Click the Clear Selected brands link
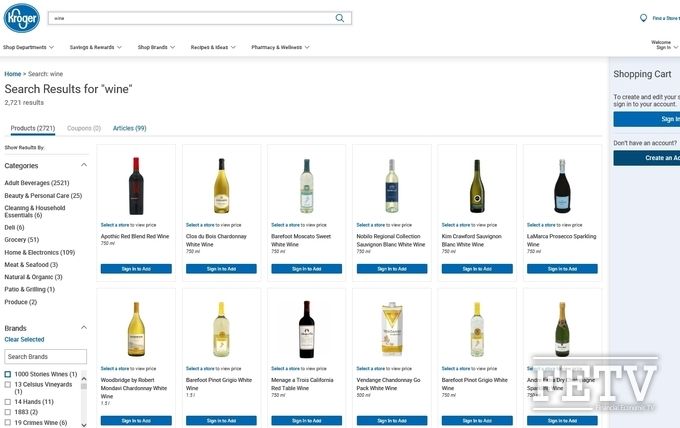Screen dimensions: 680x428 point(24,340)
